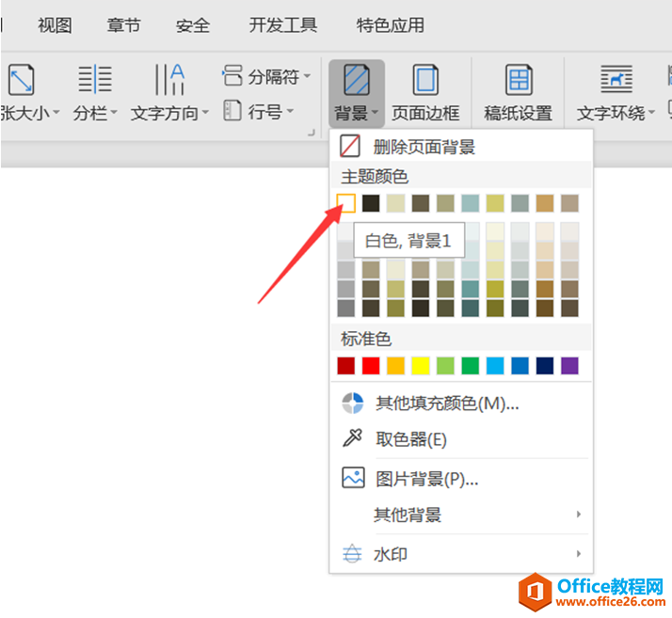Click the eyedropper icon
Image resolution: width=672 pixels, height=618 pixels.
(353, 437)
